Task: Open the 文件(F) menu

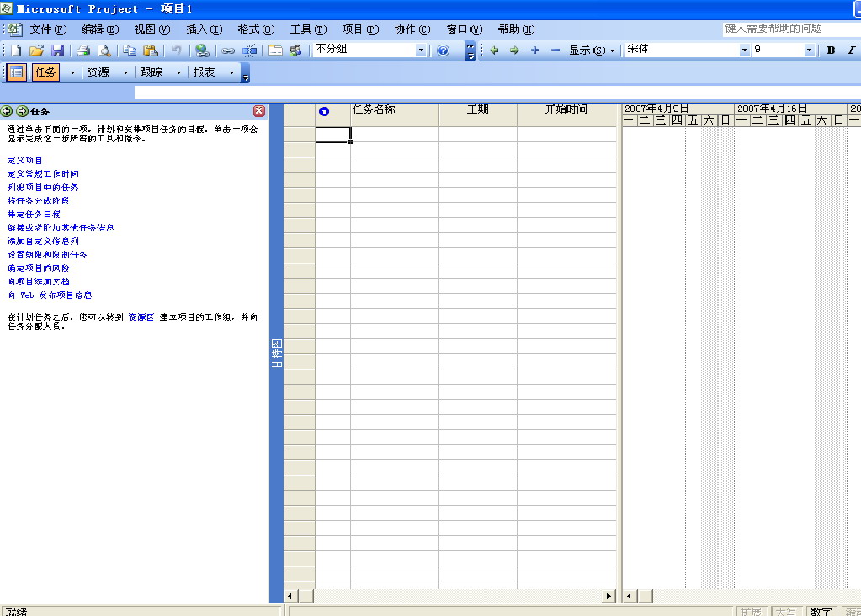Action: tap(48, 29)
